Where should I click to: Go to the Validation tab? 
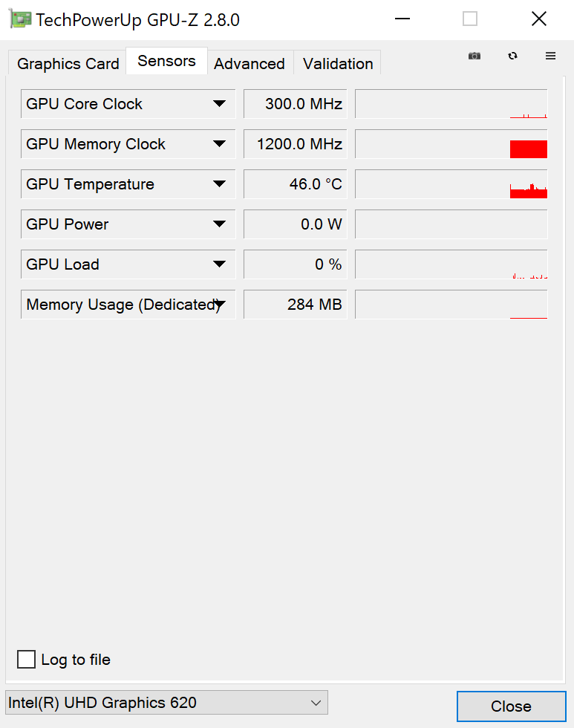(338, 64)
